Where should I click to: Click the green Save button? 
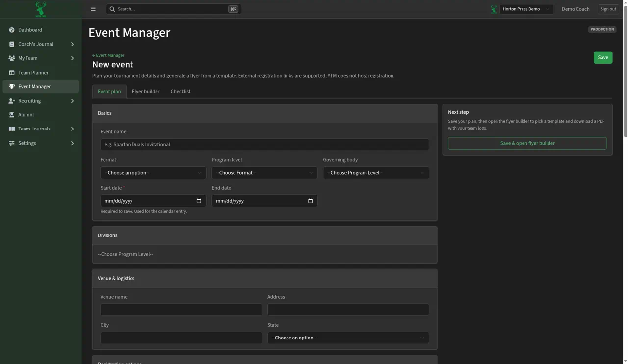pyautogui.click(x=603, y=57)
